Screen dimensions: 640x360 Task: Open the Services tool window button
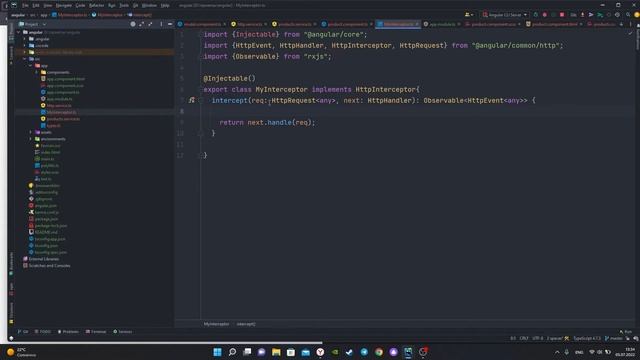(x=123, y=331)
